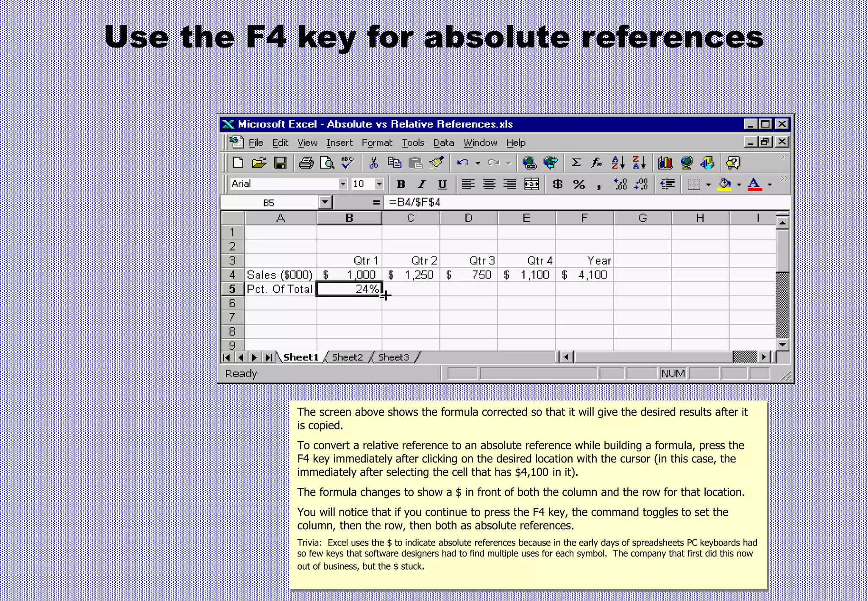
Task: Click the Save floppy disk icon
Action: (280, 163)
